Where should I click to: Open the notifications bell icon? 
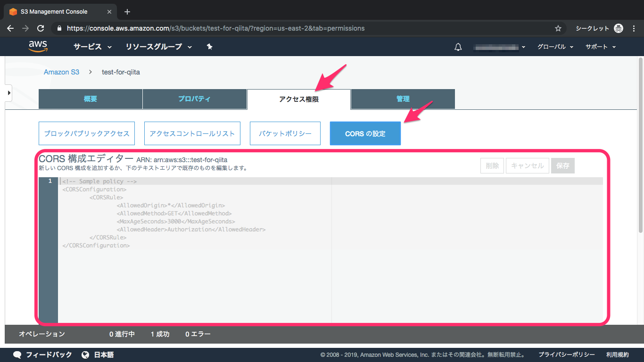[458, 47]
